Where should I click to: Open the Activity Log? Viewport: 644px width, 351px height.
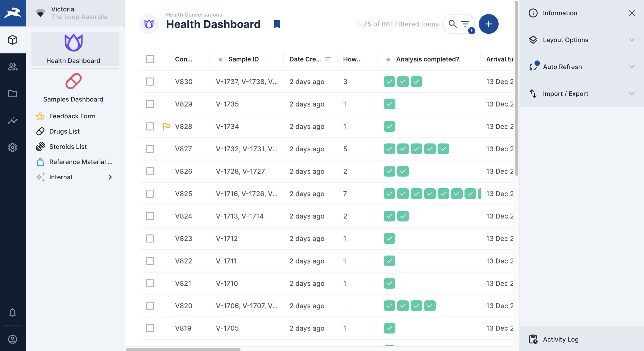tap(561, 339)
